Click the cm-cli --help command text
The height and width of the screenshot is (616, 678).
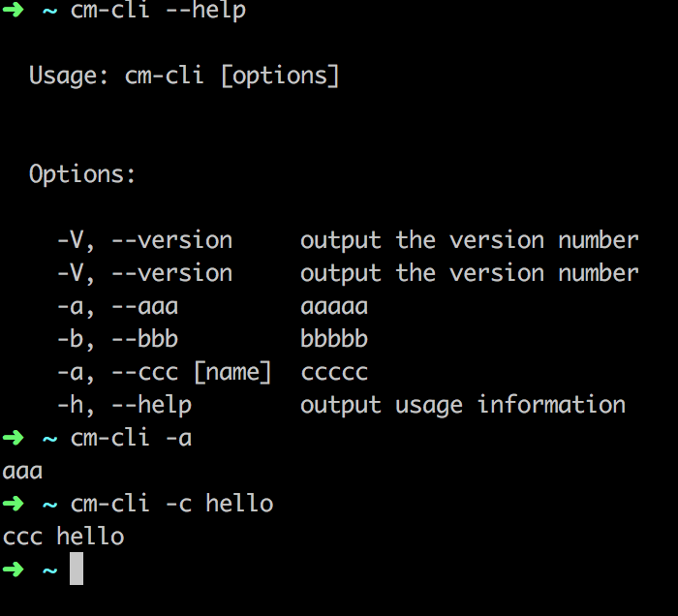pyautogui.click(x=158, y=11)
